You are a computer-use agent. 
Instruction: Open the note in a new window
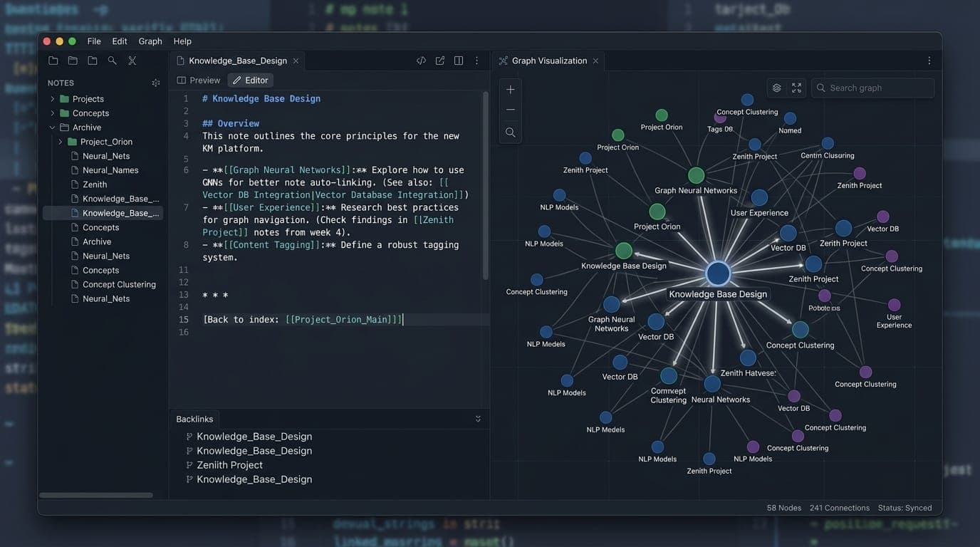pos(440,61)
